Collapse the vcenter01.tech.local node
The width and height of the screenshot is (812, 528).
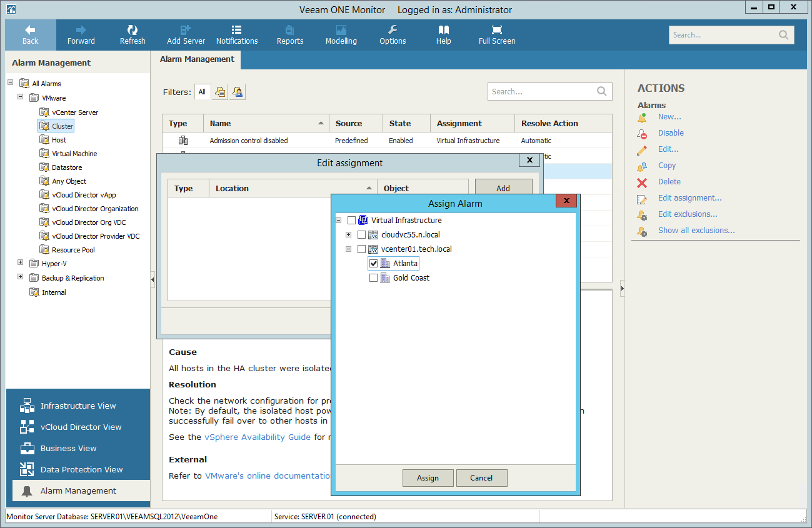[349, 249]
